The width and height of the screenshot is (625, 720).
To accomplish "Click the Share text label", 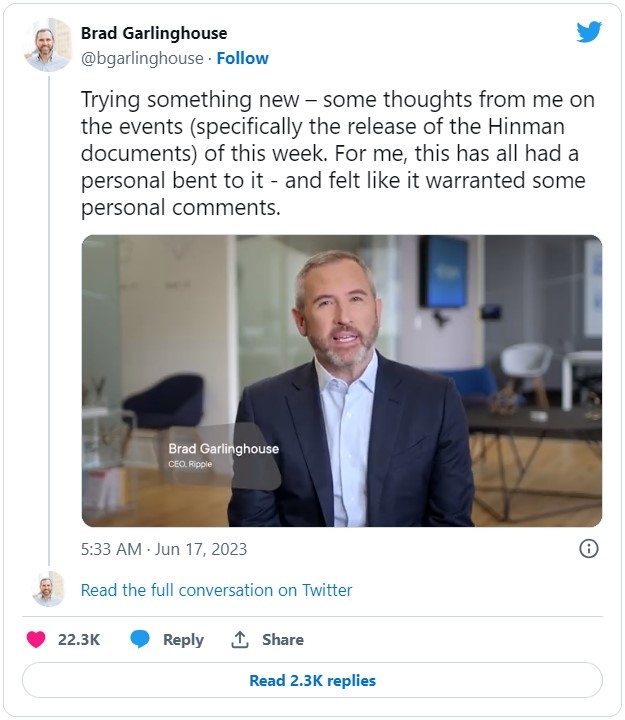I will coord(283,640).
